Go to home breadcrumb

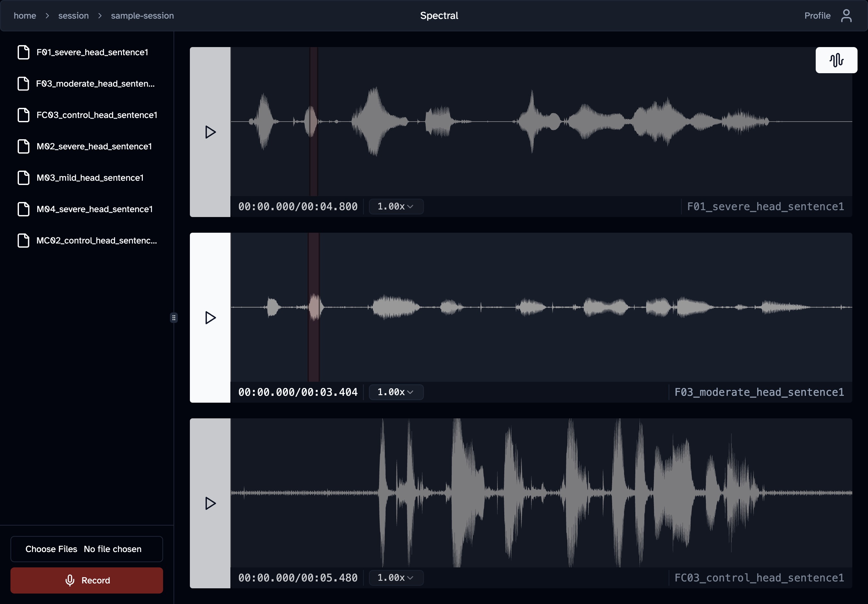tap(25, 16)
